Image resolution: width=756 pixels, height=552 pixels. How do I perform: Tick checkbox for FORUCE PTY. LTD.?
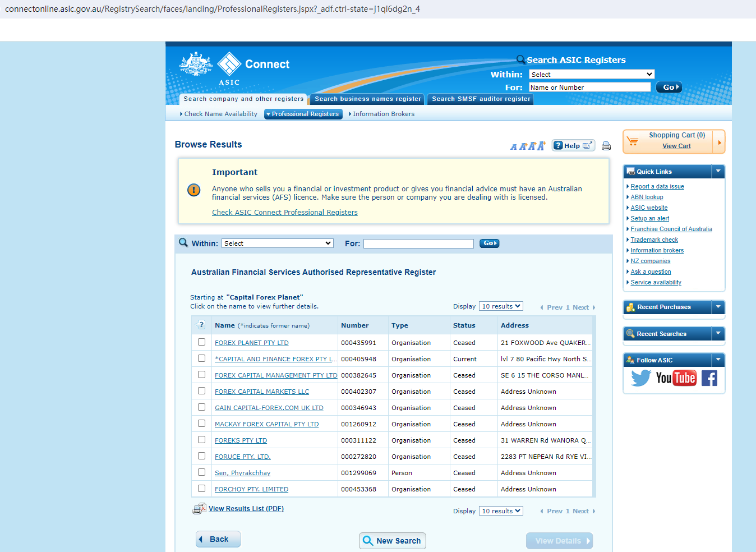[201, 456]
